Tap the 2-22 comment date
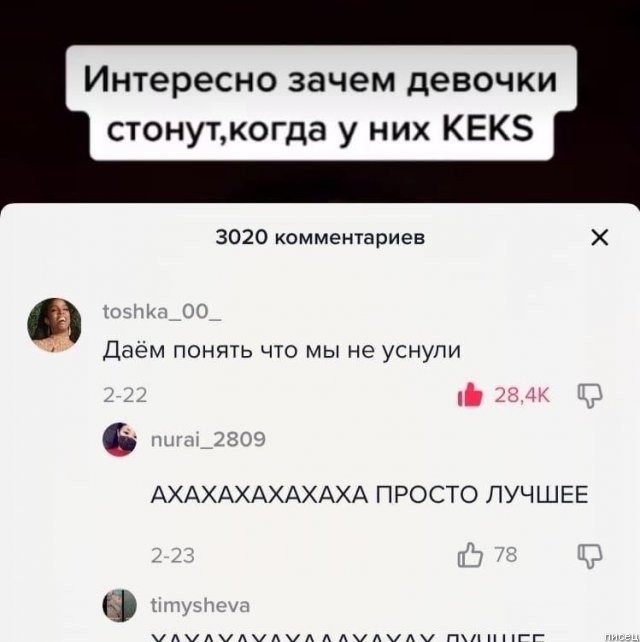This screenshot has width=640, height=642. tap(125, 395)
